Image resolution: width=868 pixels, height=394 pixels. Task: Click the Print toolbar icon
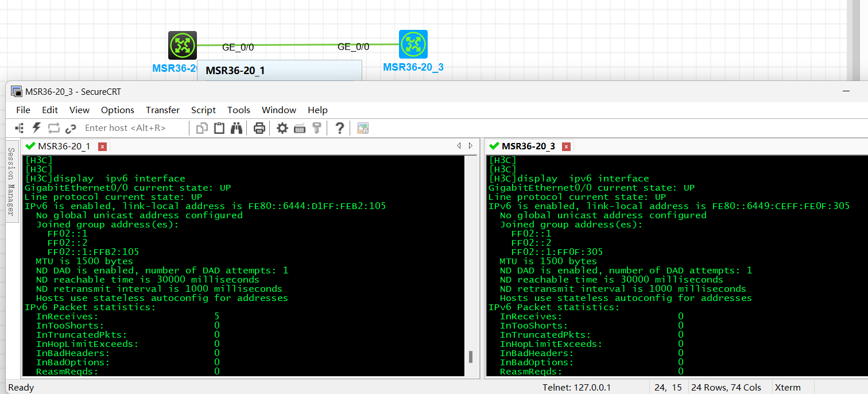click(259, 128)
